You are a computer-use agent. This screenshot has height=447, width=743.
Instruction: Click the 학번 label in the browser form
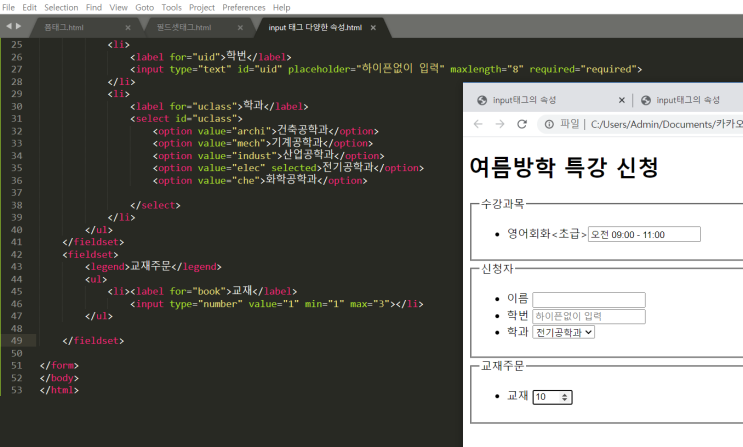tap(517, 315)
